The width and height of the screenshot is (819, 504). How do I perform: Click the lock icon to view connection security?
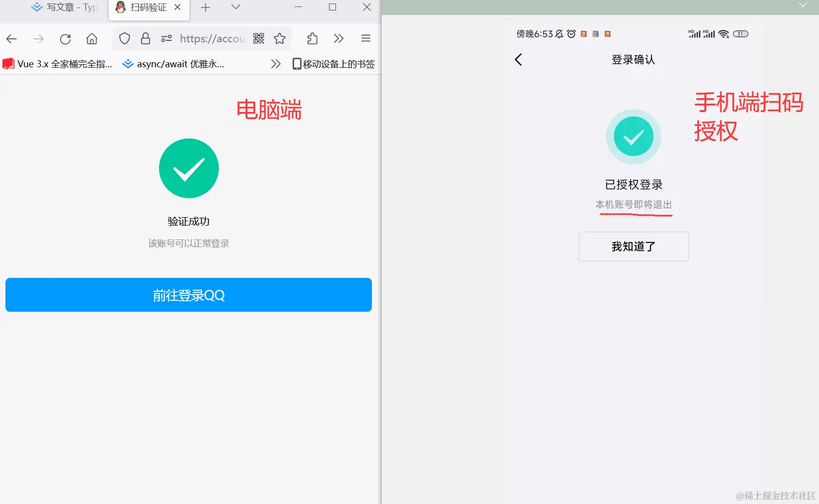click(145, 38)
